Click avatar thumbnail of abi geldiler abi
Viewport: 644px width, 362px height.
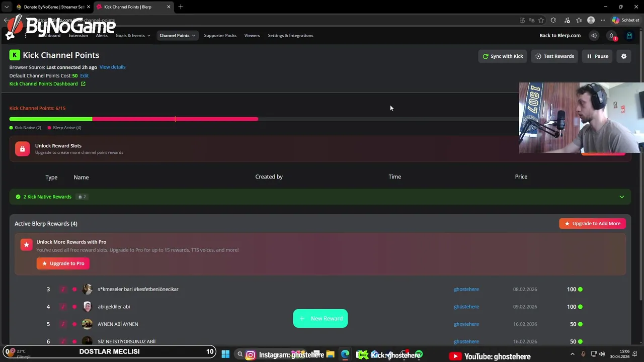point(87,307)
